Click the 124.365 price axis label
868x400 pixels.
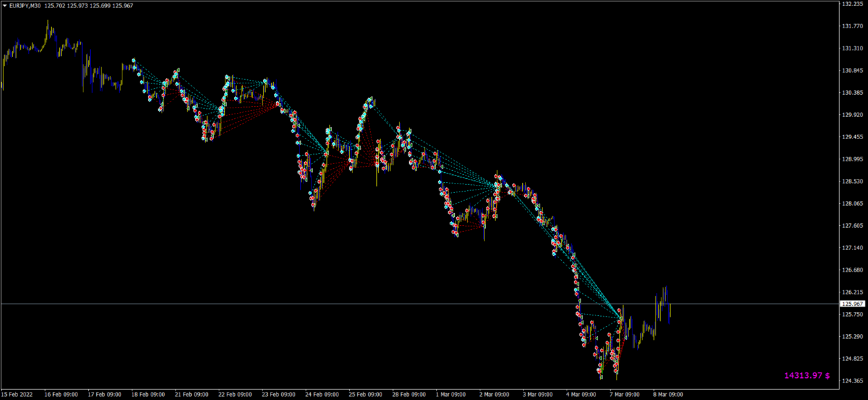click(853, 381)
